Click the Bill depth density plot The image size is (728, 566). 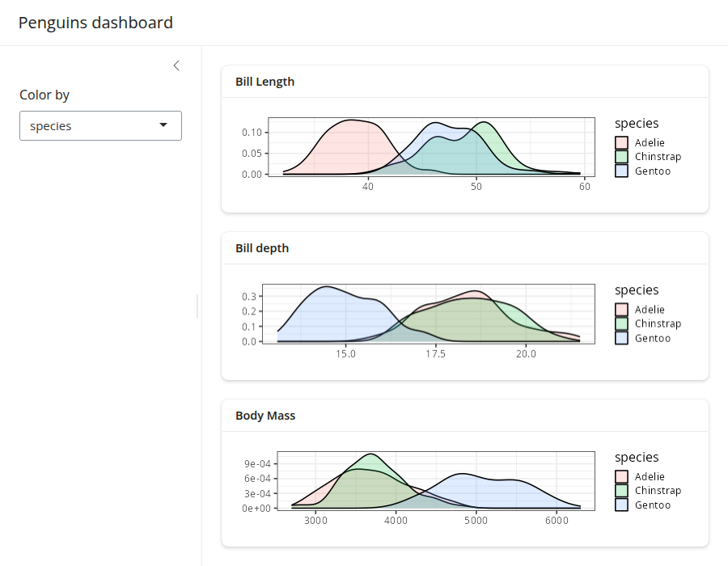click(436, 314)
